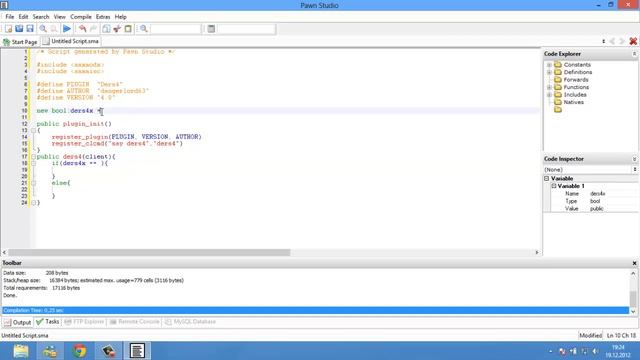Switch to the Remote Console tab
Viewport: 640px width, 360px height.
tap(134, 322)
